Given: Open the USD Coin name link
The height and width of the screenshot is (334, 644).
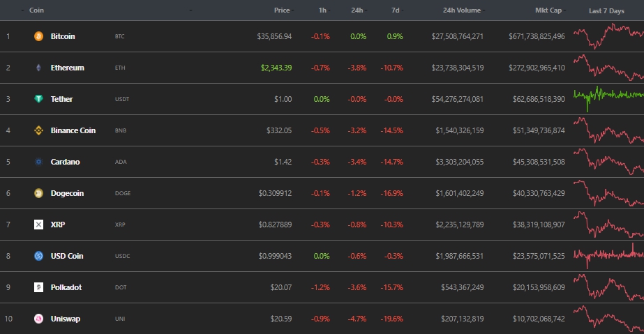Looking at the screenshot, I should [x=67, y=256].
